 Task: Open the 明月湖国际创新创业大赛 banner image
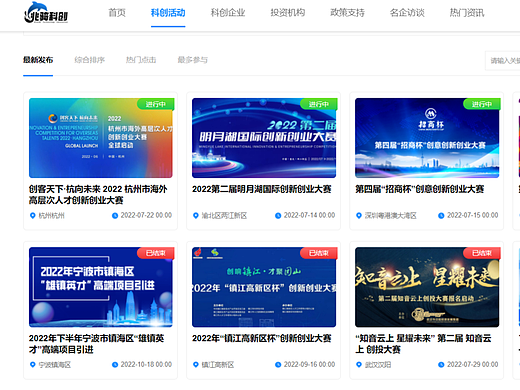(x=264, y=138)
